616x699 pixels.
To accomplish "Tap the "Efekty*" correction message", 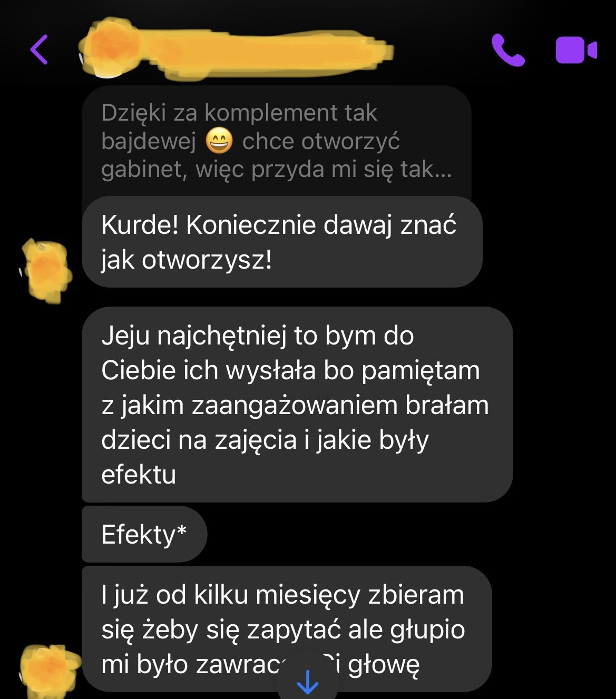I will (x=144, y=534).
